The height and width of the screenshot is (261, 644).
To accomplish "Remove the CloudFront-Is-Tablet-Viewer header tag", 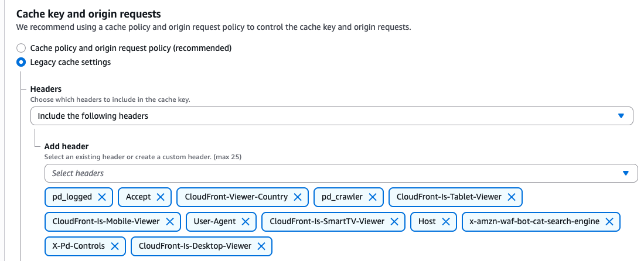I will point(511,197).
